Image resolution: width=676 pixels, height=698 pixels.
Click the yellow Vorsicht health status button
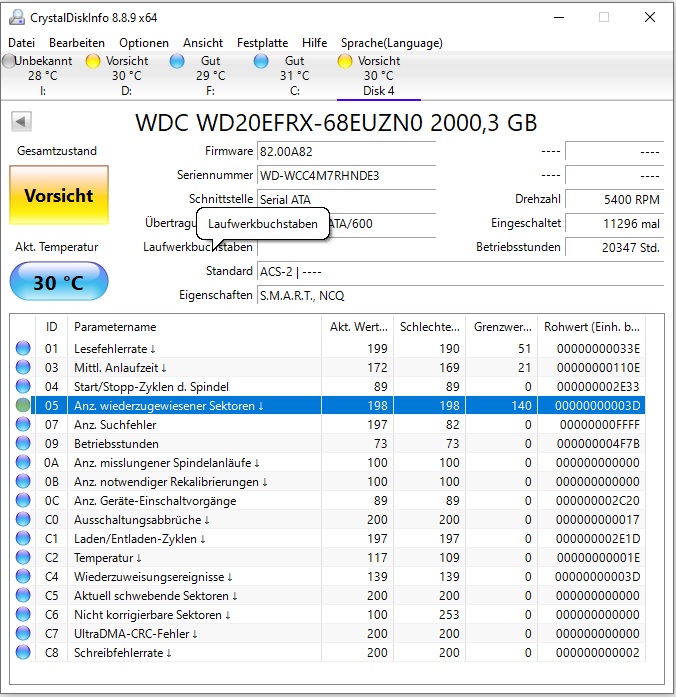point(59,195)
